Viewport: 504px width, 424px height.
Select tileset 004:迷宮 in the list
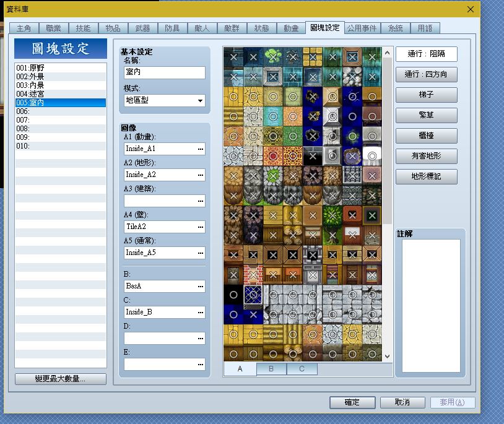(x=61, y=94)
